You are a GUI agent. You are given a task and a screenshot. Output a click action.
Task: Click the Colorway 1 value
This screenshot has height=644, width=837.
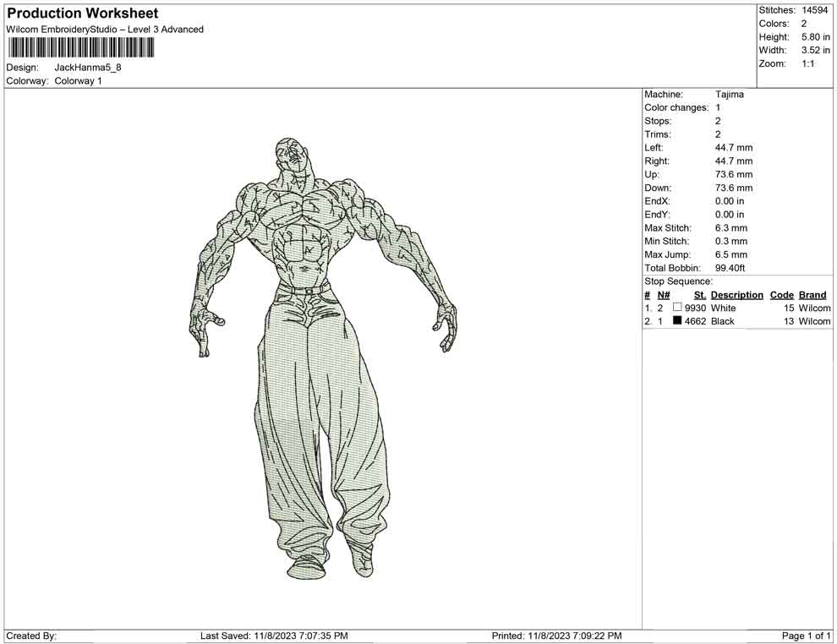[78, 81]
